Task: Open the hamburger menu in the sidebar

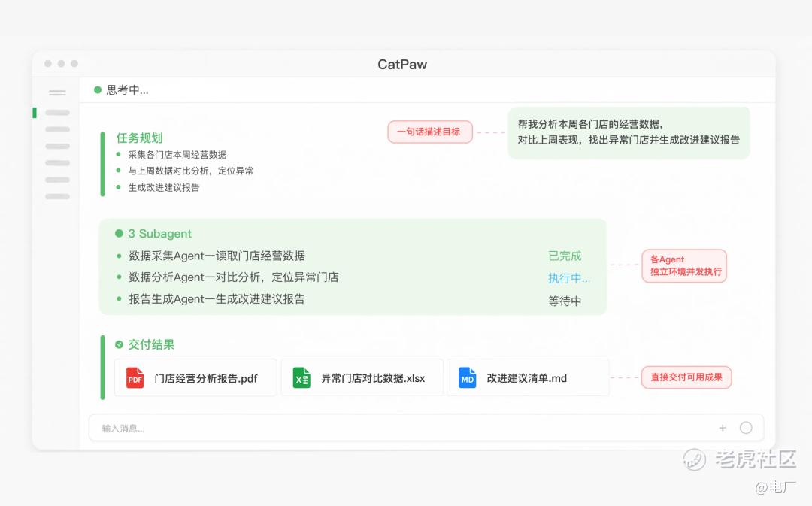Action: pyautogui.click(x=57, y=93)
